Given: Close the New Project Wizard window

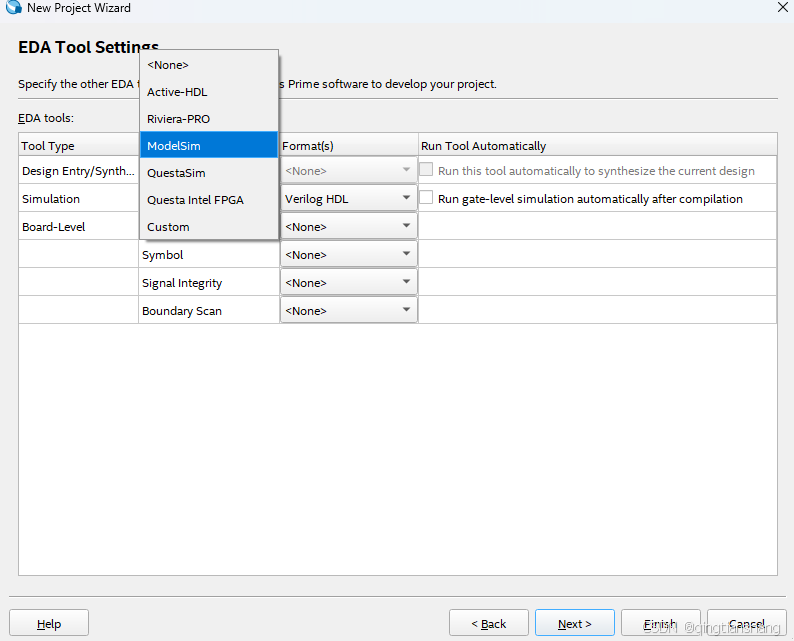Looking at the screenshot, I should [x=782, y=7].
